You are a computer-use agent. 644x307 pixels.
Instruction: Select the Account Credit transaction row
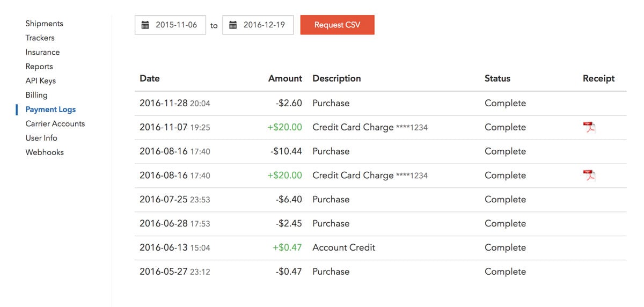tap(343, 247)
